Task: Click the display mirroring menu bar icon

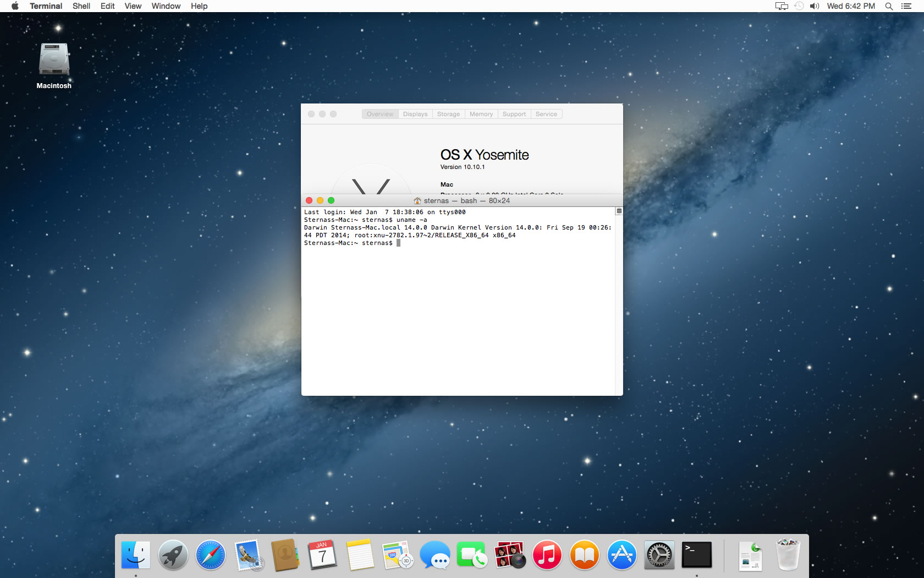Action: click(x=782, y=6)
